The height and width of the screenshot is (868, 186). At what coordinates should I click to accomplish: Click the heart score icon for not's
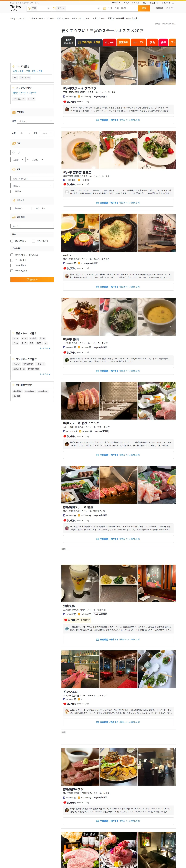(65, 269)
